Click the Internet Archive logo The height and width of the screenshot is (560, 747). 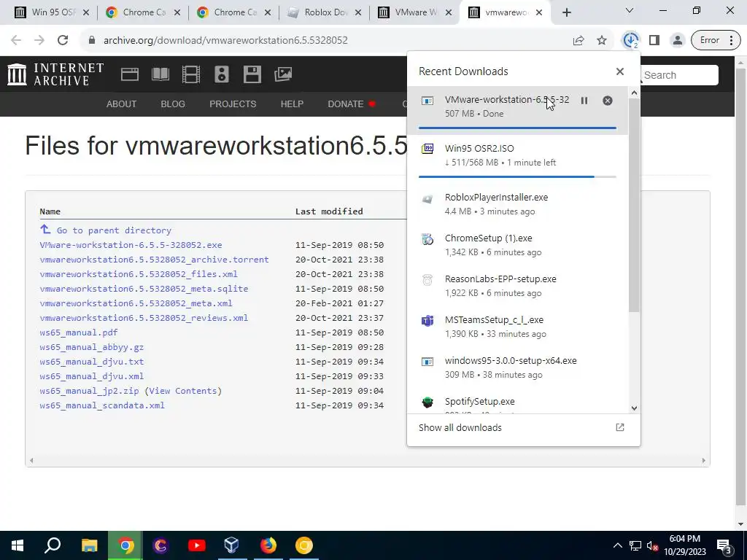tap(55, 75)
